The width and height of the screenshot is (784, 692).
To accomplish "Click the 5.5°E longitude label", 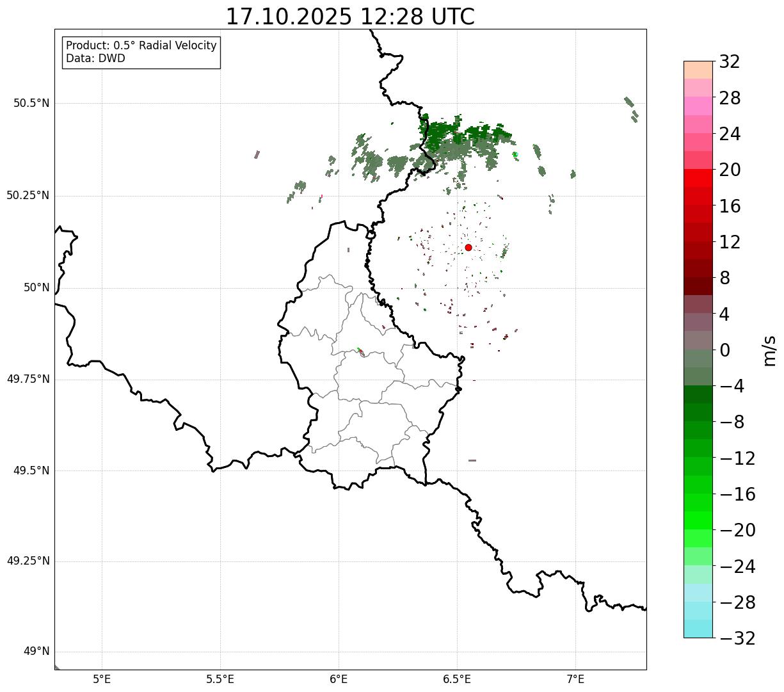I will tap(220, 679).
